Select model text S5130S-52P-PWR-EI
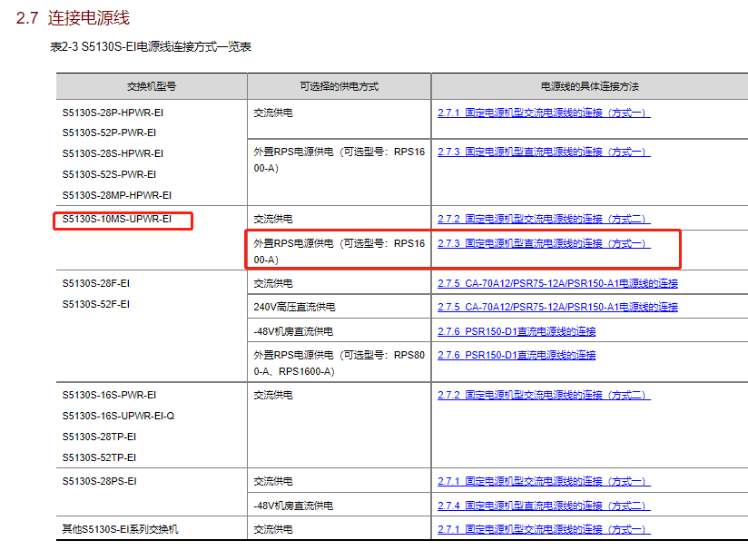Viewport: 748px width, 560px height. [x=109, y=133]
